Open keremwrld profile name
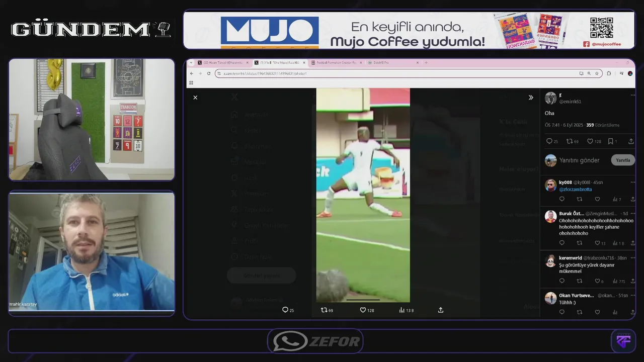 point(570,258)
